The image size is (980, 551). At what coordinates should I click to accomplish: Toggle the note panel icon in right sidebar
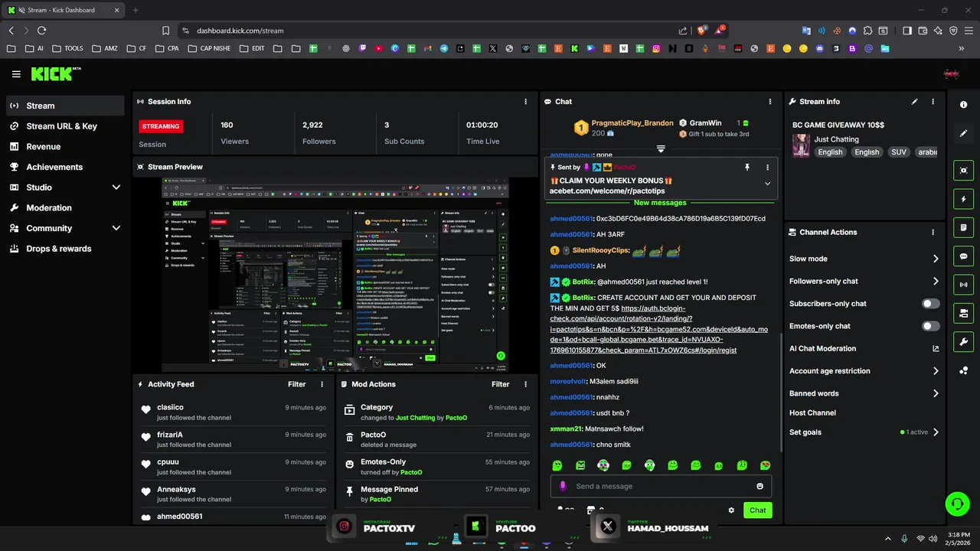click(963, 227)
